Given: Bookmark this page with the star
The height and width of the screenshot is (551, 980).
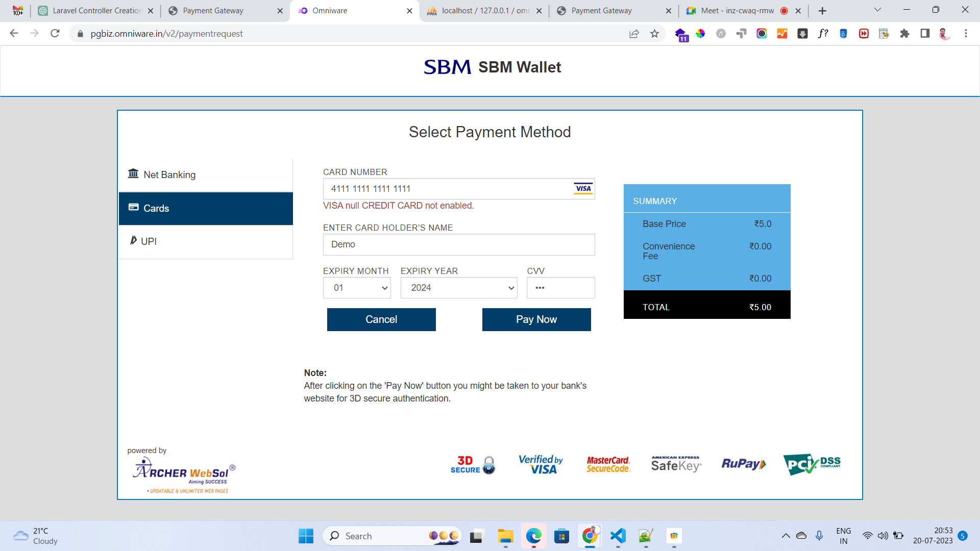Looking at the screenshot, I should 655,34.
